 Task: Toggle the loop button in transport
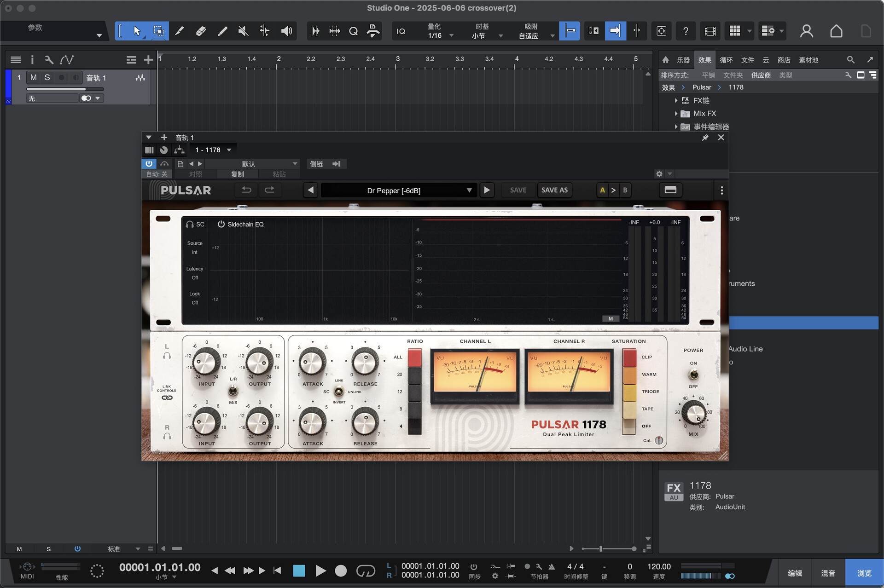(366, 571)
